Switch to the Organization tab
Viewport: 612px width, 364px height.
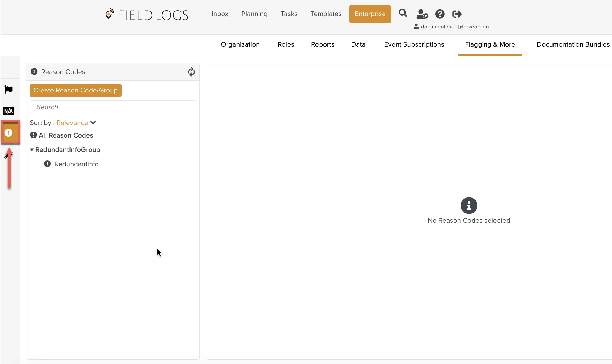240,44
